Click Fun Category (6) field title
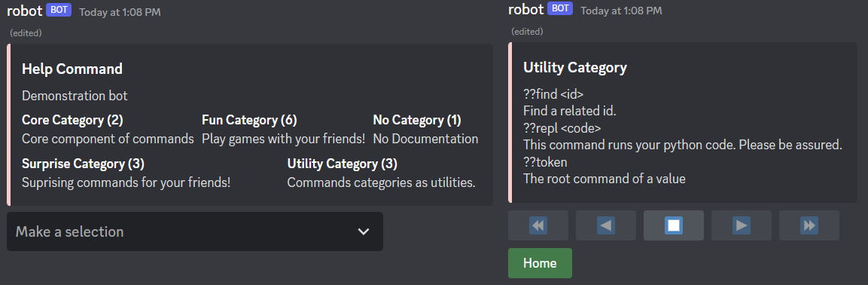The width and height of the screenshot is (868, 285). (250, 121)
